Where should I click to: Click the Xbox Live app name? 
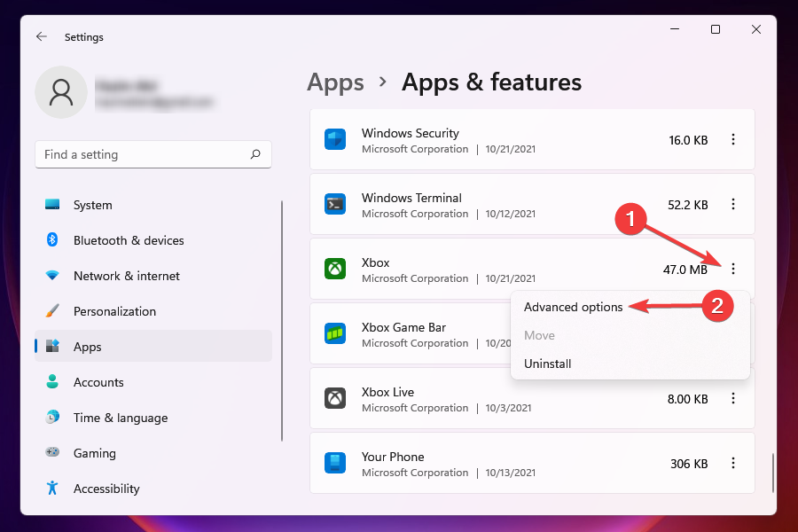click(x=387, y=392)
